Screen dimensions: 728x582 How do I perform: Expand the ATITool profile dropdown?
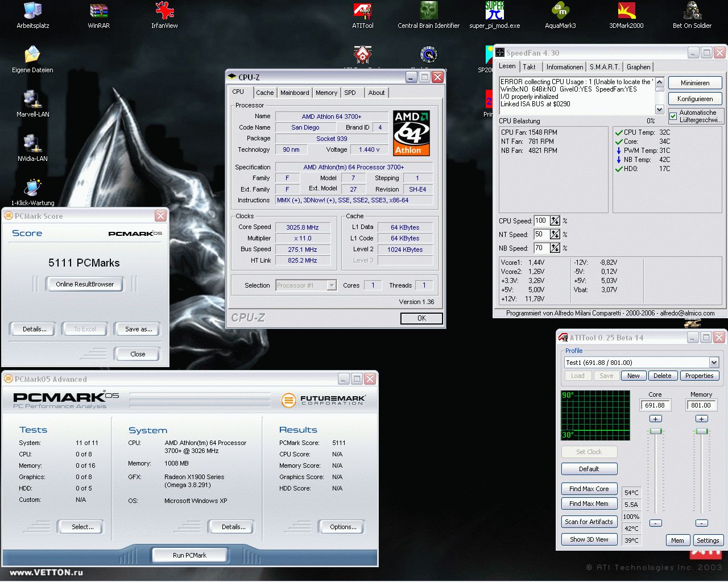coord(714,363)
